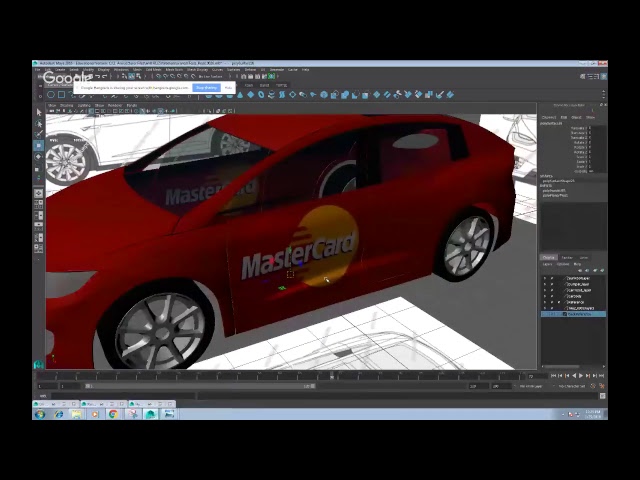This screenshot has height=480, width=640.
Task: Open viewport Panels menu
Action: click(x=132, y=105)
